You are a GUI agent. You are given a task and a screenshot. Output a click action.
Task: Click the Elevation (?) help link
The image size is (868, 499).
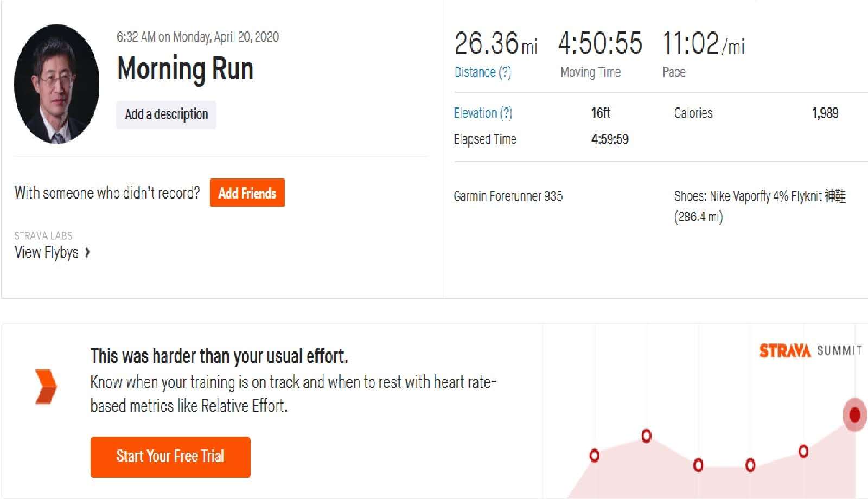pyautogui.click(x=483, y=113)
